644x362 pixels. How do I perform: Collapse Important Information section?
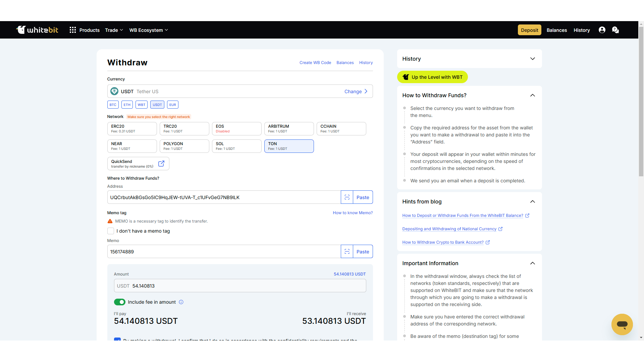533,263
